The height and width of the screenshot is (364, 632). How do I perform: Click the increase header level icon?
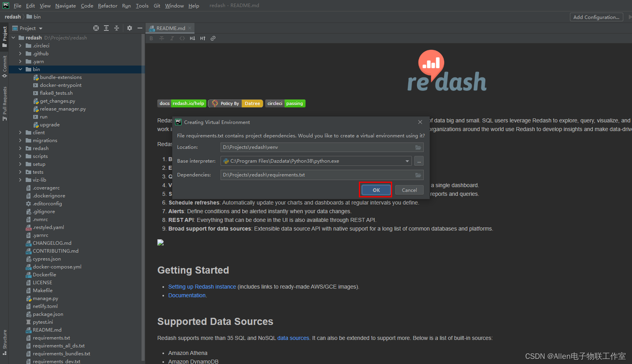click(203, 38)
